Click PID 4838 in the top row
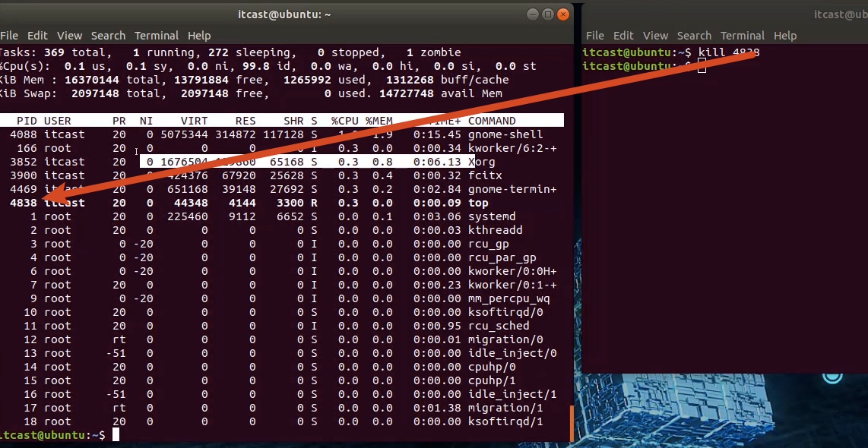 point(23,203)
